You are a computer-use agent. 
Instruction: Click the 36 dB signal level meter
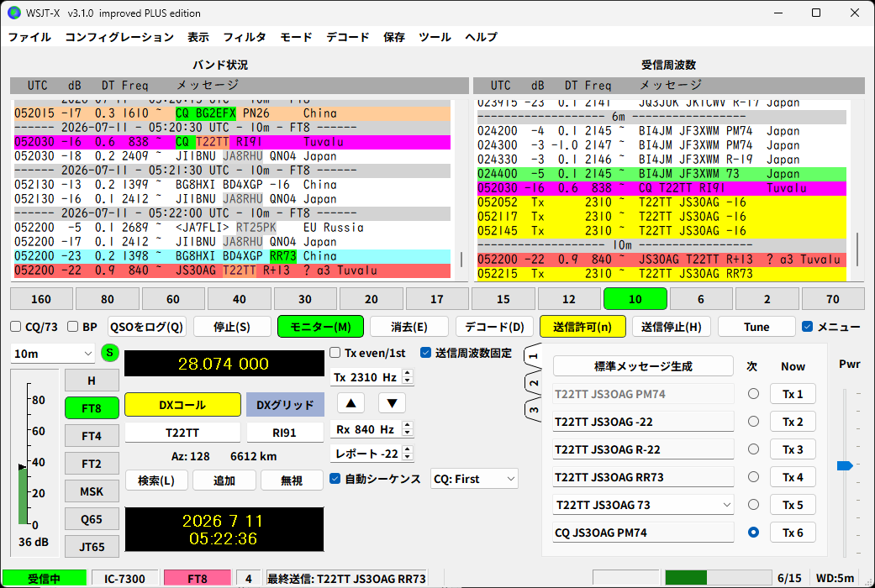(34, 462)
